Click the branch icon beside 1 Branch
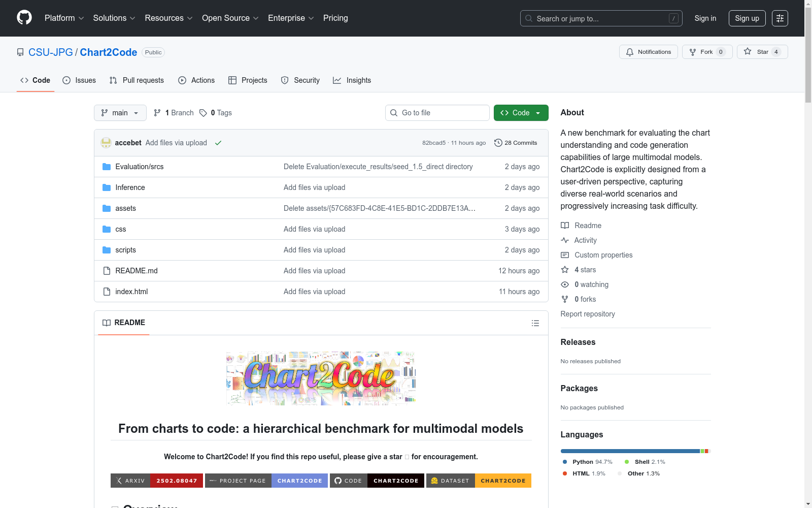Viewport: 812px width, 508px height. tap(157, 113)
